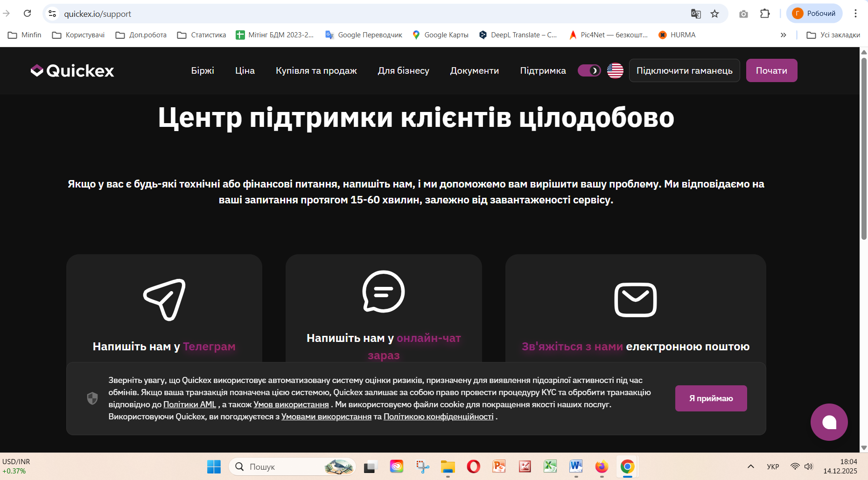
Task: Open the Для бізнесу menu item
Action: pos(404,70)
